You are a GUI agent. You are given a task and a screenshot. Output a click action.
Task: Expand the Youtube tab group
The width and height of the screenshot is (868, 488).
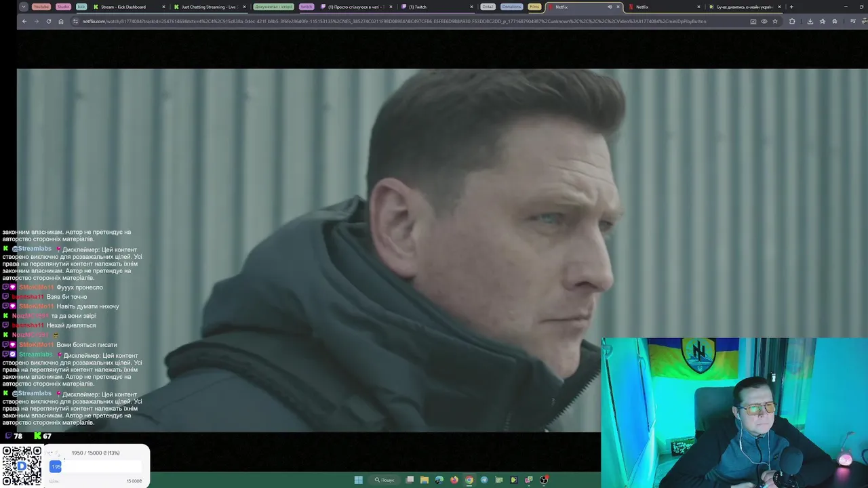41,7
